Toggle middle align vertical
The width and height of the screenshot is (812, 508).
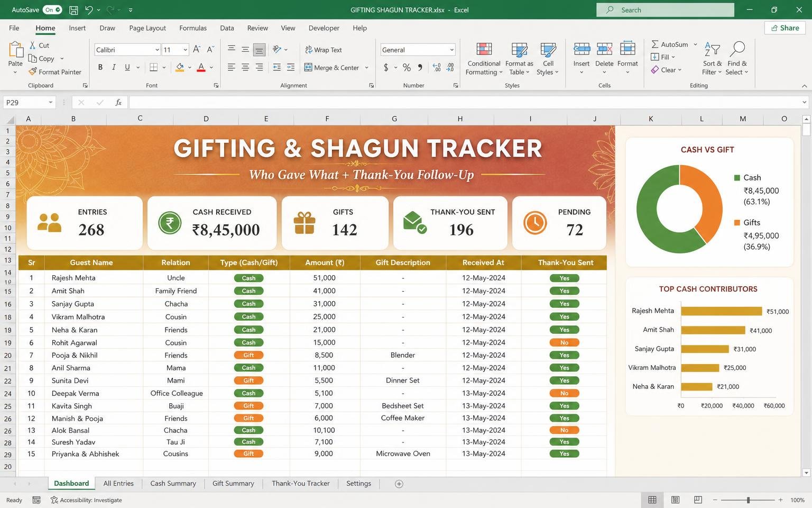click(x=245, y=49)
